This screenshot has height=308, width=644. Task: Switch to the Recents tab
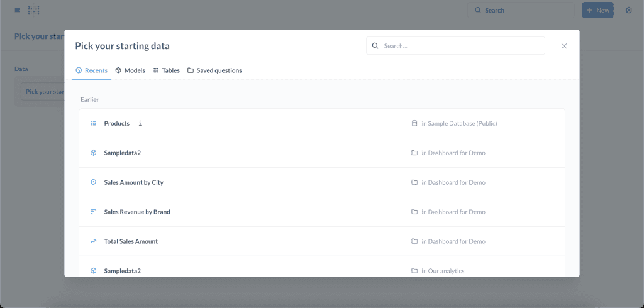[x=91, y=70]
